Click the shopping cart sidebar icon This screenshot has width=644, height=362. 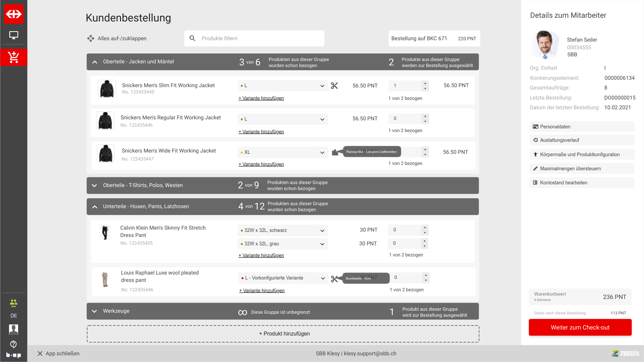click(x=14, y=57)
